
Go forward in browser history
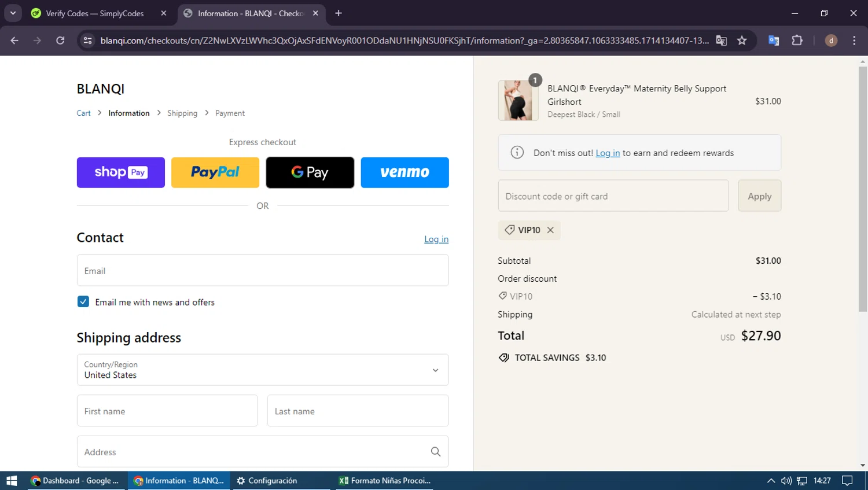[x=37, y=40]
